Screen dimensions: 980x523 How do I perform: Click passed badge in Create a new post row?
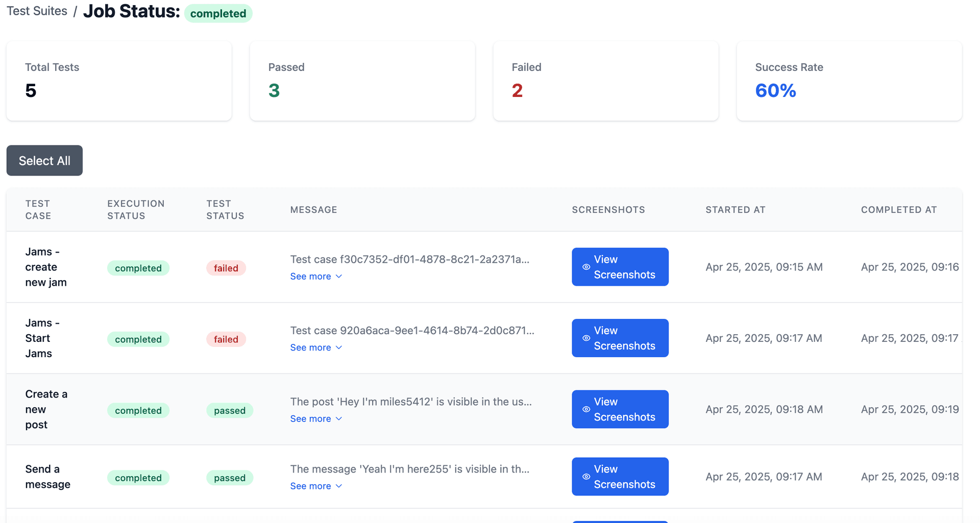(x=230, y=410)
